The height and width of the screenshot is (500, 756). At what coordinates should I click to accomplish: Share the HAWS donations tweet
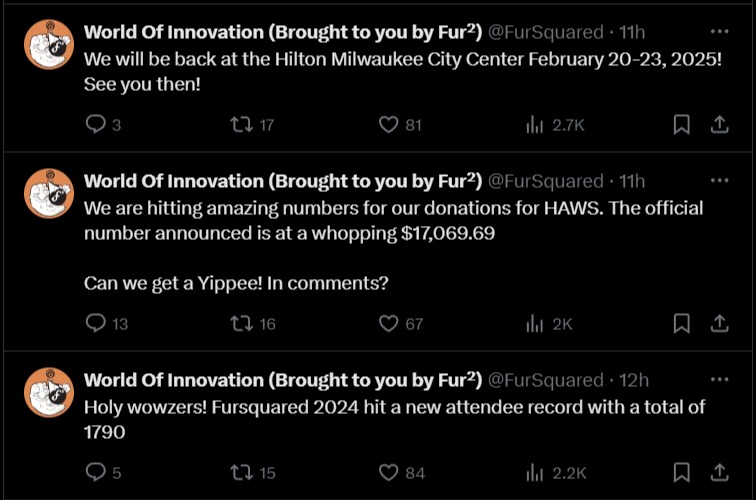point(718,323)
